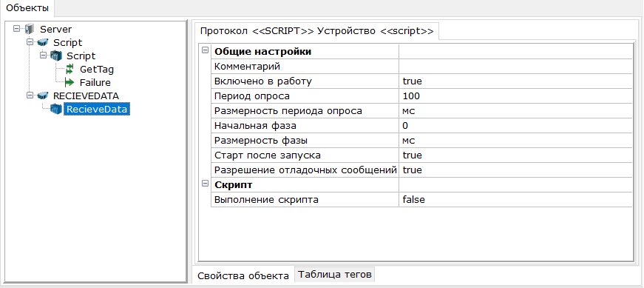The width and height of the screenshot is (644, 288).
Task: Edit the Начальная фаза value 0
Action: coord(515,125)
